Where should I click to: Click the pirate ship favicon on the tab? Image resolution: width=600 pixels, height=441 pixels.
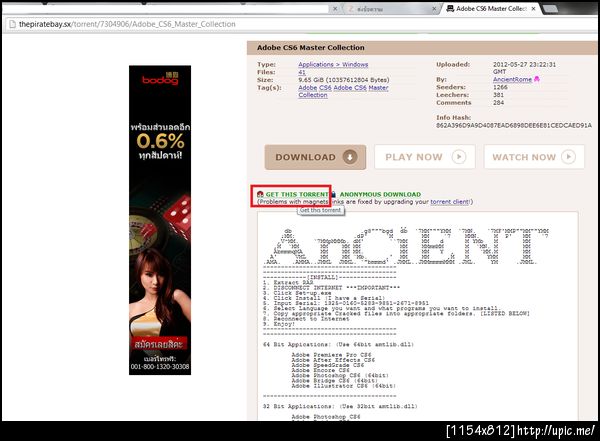pos(450,8)
